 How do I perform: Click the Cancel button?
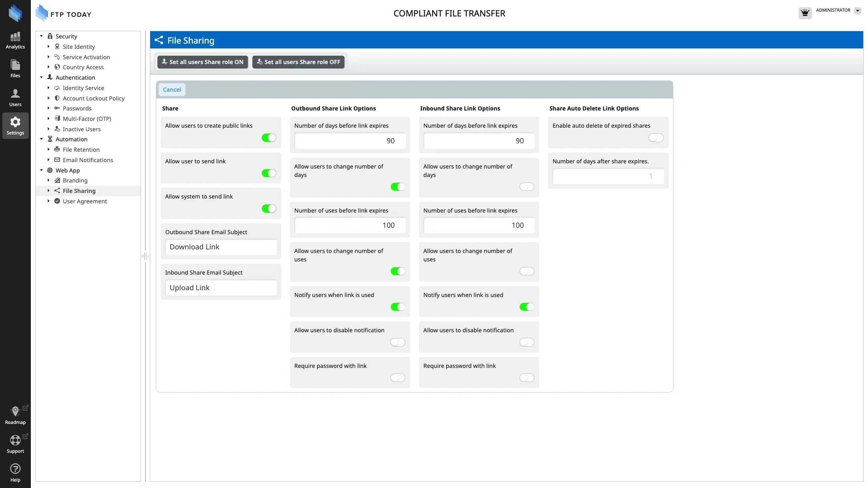(172, 90)
